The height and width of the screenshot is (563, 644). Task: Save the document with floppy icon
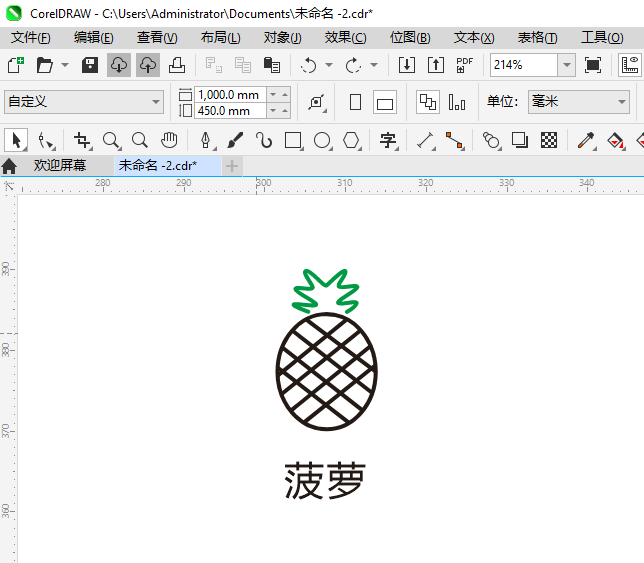click(90, 65)
